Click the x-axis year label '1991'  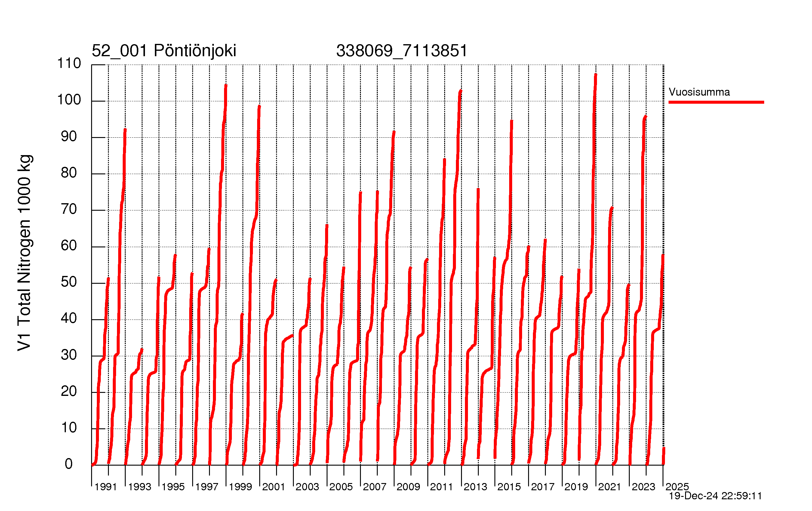[x=106, y=487]
